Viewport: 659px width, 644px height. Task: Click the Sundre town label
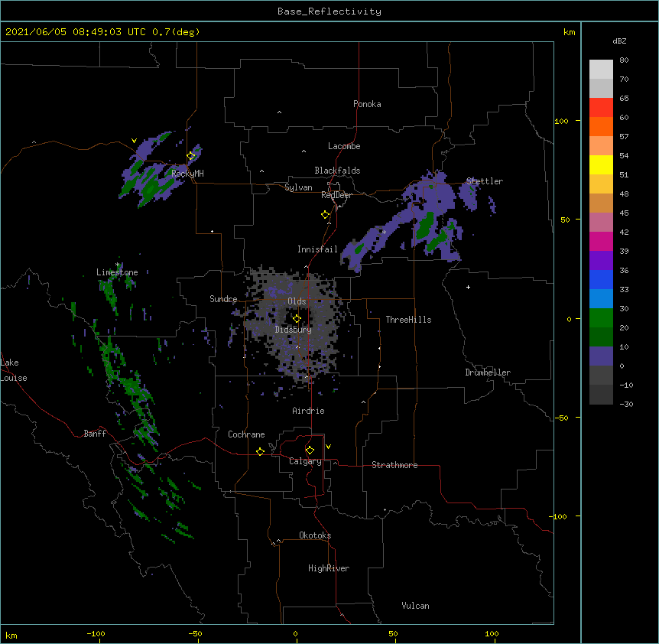[x=223, y=299]
